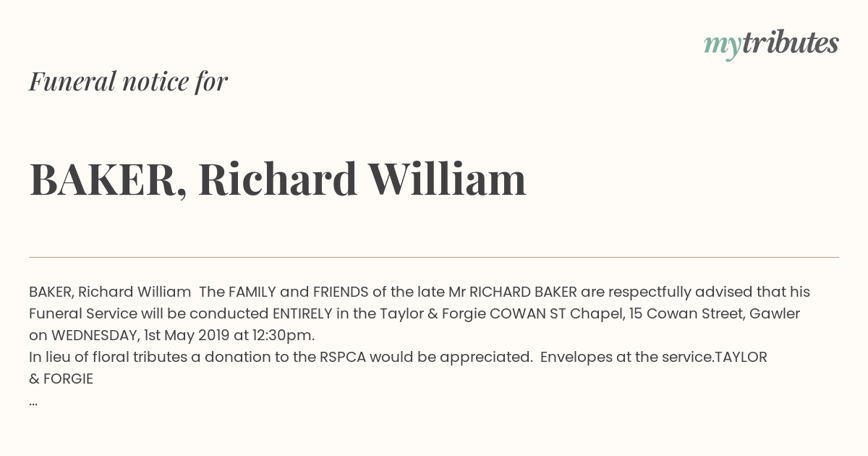
Task: Click the word 'tributes' in the logo
Action: (790, 43)
